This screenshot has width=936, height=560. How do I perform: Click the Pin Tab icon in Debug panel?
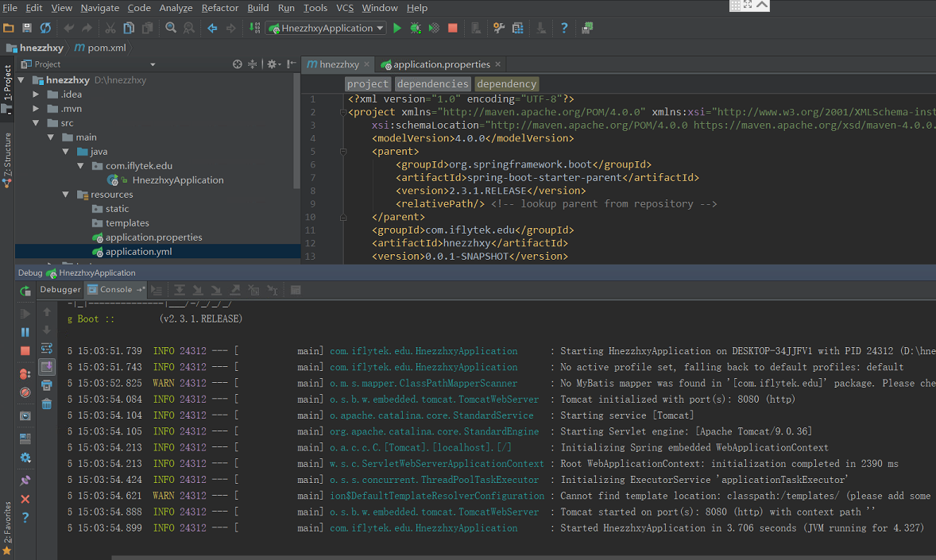coord(25,480)
